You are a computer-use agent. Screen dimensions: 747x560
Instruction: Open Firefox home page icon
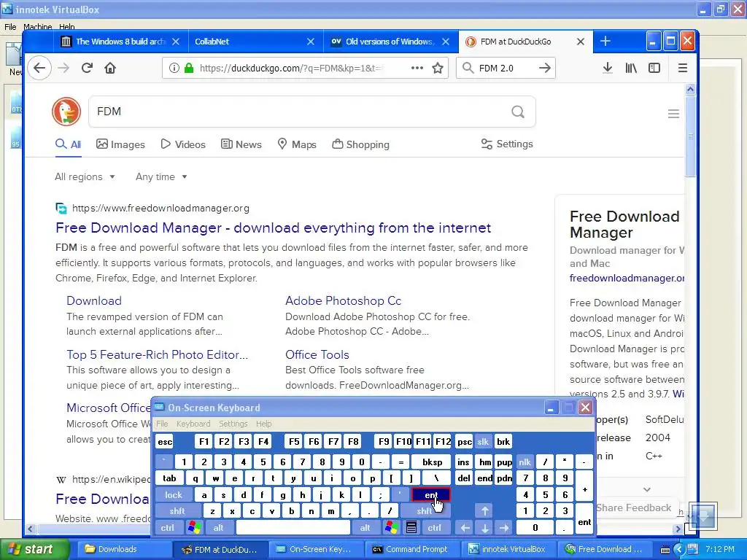tap(110, 68)
